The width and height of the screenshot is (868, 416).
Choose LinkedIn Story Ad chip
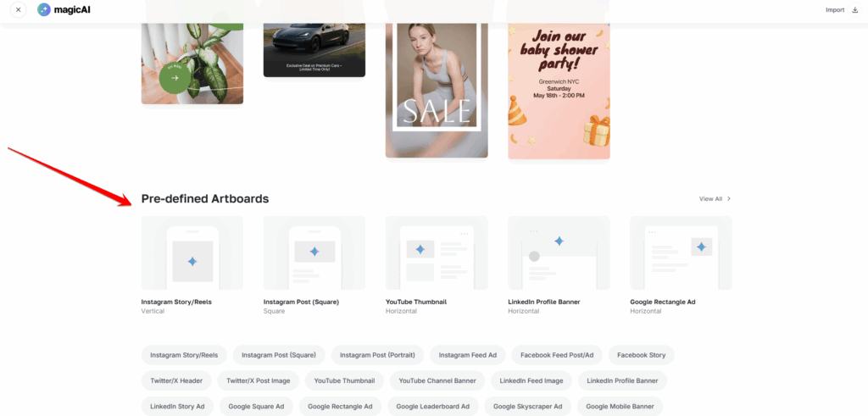point(177,406)
